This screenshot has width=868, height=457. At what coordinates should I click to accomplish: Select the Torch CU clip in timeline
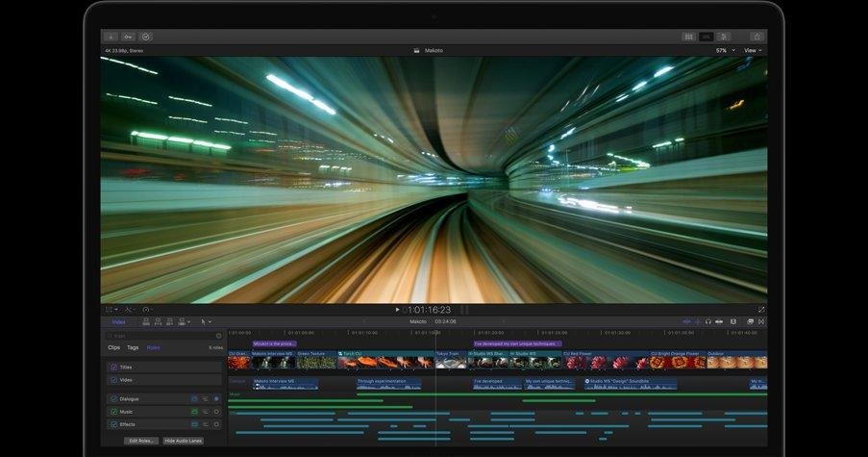(x=385, y=360)
